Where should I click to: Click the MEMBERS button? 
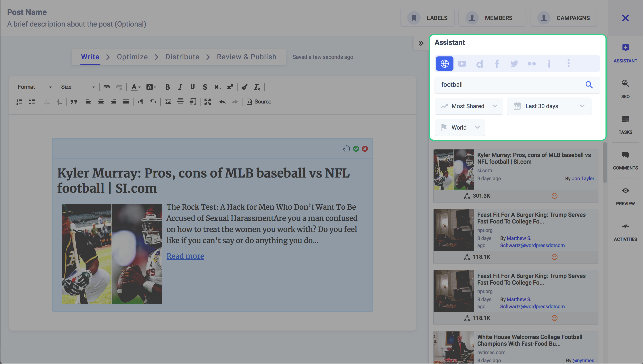click(492, 18)
